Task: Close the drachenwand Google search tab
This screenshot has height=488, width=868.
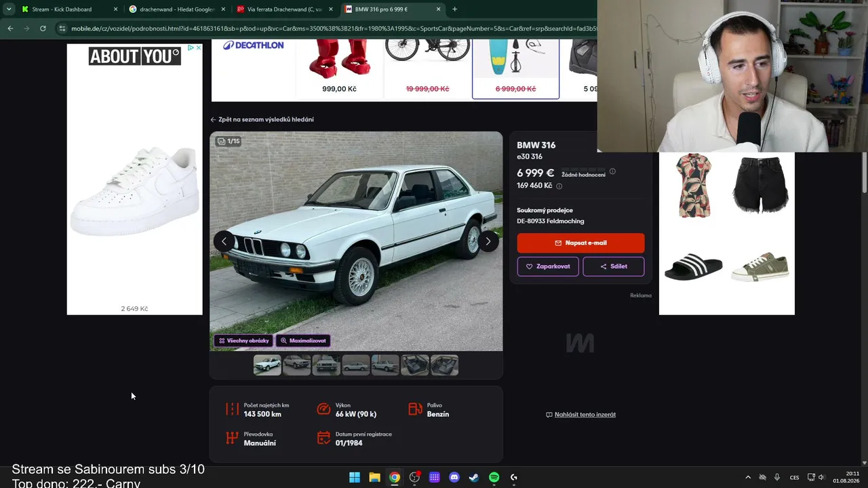Action: 223,9
